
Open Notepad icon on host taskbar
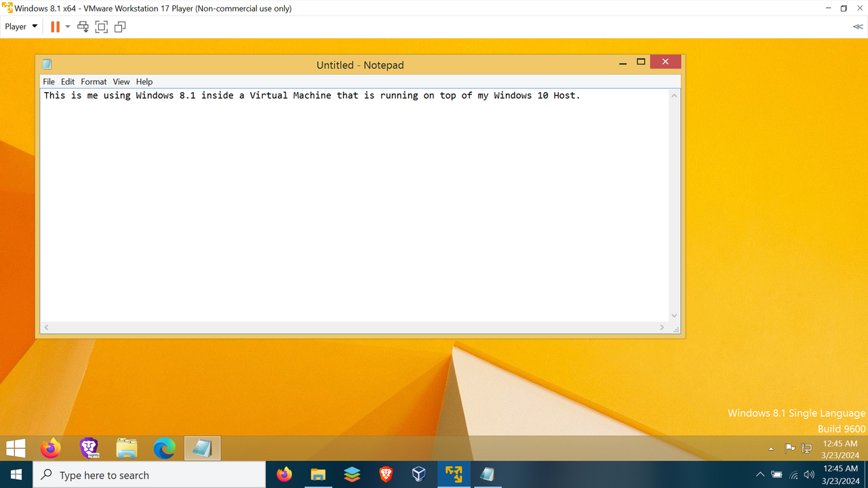click(488, 475)
